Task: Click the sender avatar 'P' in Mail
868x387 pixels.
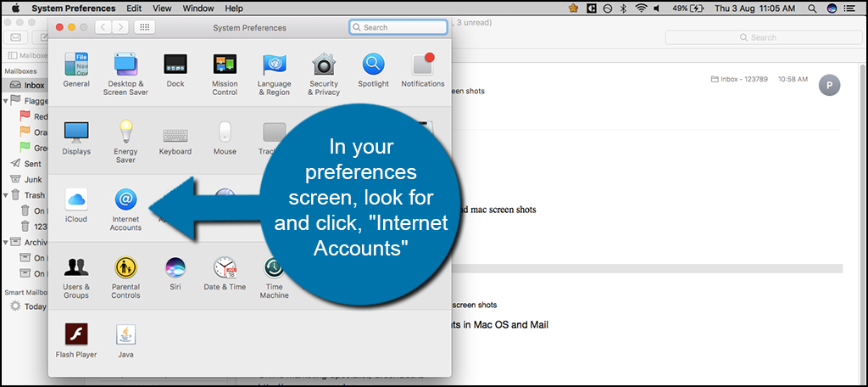Action: (829, 85)
